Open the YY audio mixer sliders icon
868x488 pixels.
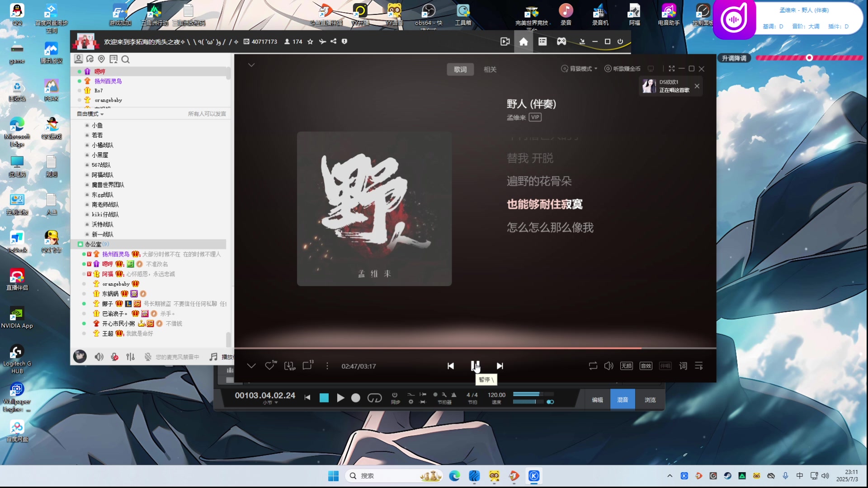(131, 357)
